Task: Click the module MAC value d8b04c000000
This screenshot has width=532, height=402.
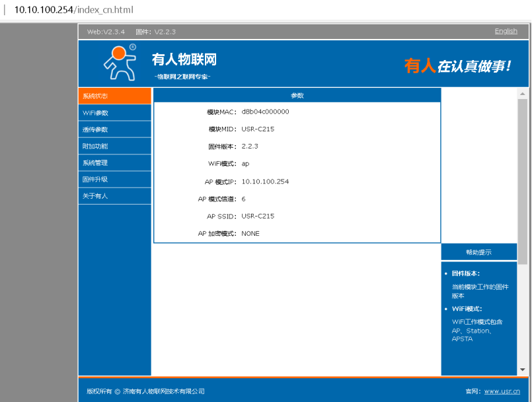Action: 265,112
